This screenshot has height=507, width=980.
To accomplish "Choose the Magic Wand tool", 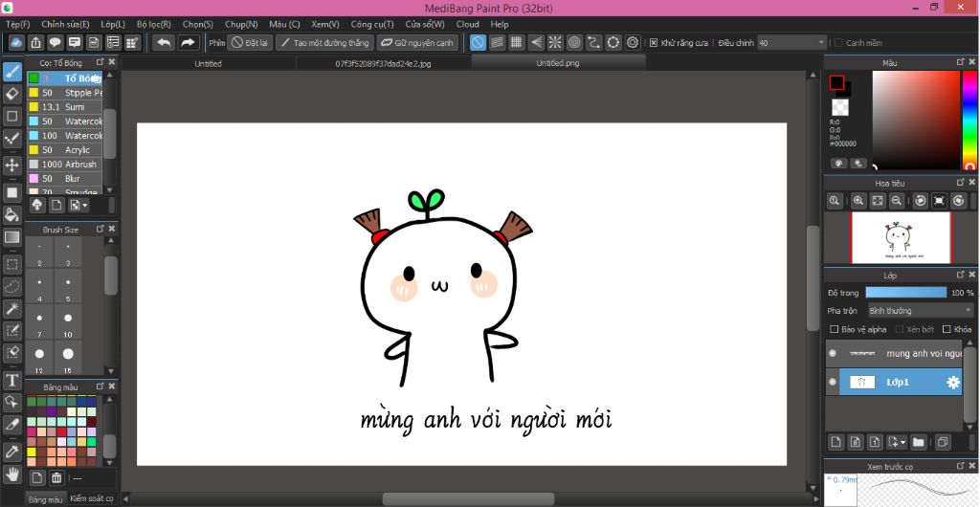I will point(11,308).
